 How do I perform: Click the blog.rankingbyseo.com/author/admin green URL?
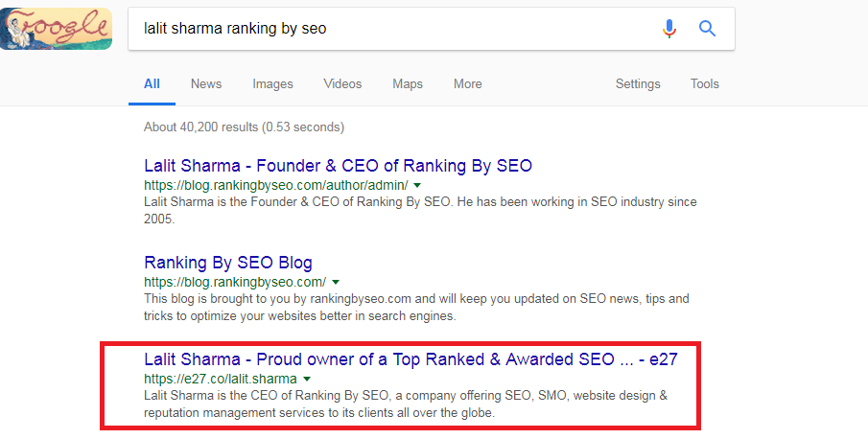[x=275, y=185]
